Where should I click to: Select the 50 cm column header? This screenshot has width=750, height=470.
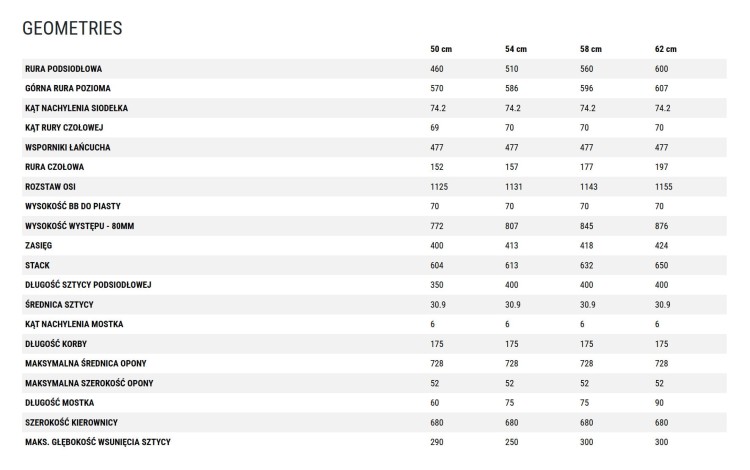pos(441,49)
